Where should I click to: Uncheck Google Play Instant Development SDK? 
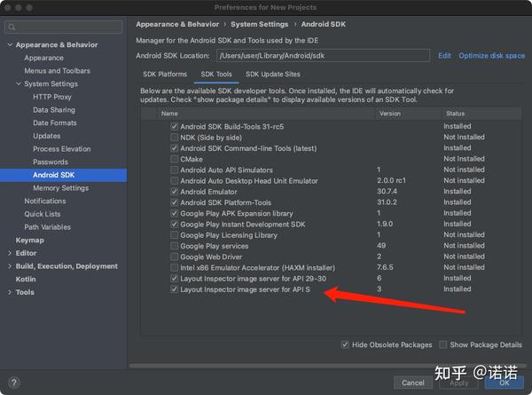174,225
